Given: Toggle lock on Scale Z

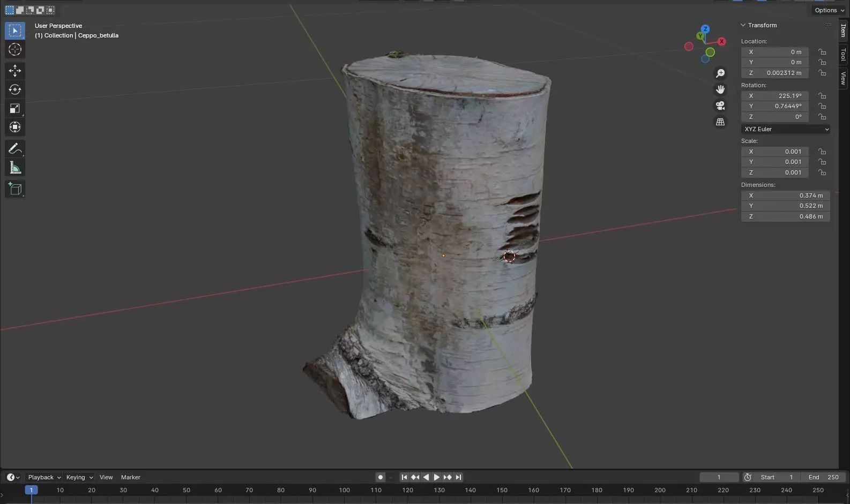Looking at the screenshot, I should coord(822,172).
